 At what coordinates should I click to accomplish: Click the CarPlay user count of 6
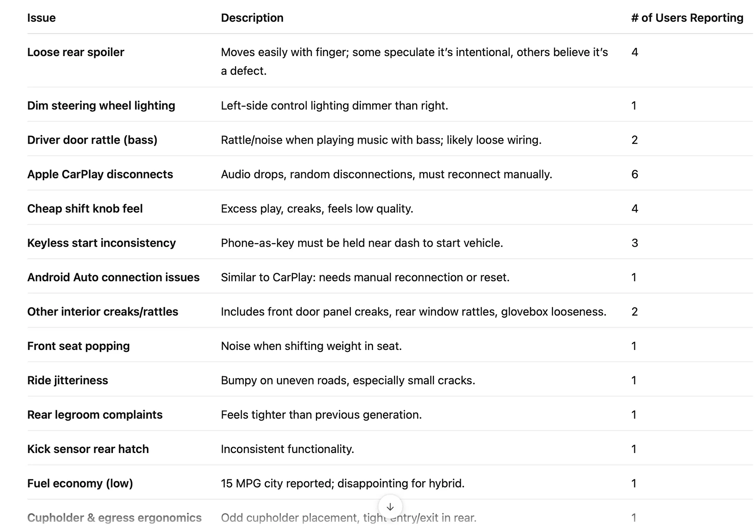tap(634, 174)
